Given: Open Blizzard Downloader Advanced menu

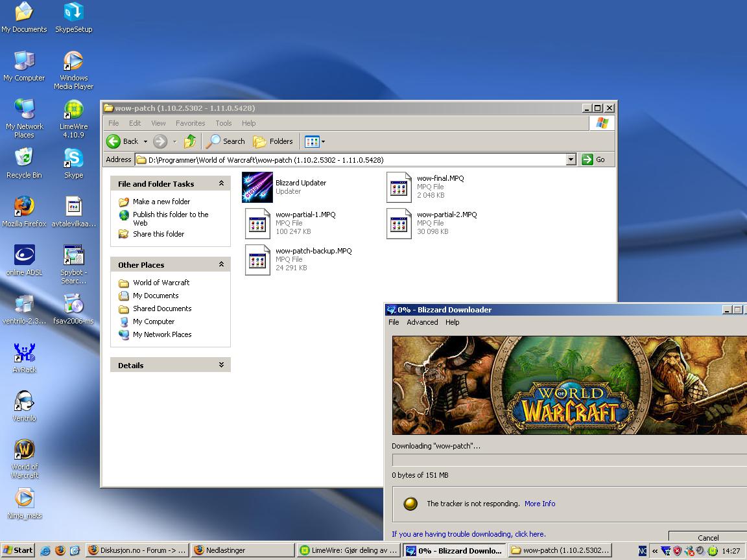Looking at the screenshot, I should [x=422, y=322].
